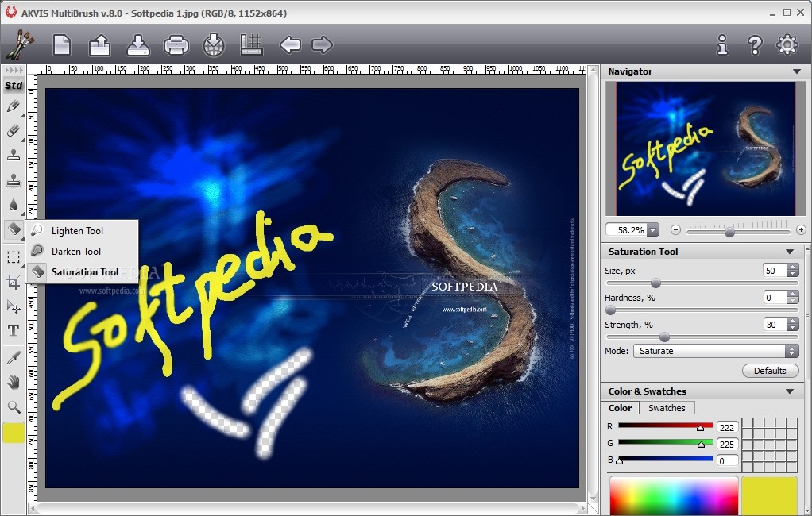Click zoom in plus button
This screenshot has width=812, height=516.
(x=801, y=229)
